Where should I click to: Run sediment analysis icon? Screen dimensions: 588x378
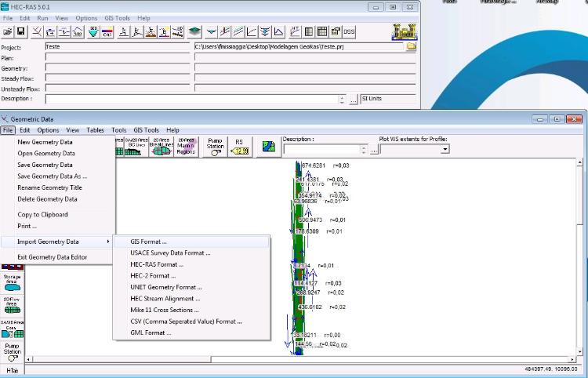[151, 32]
